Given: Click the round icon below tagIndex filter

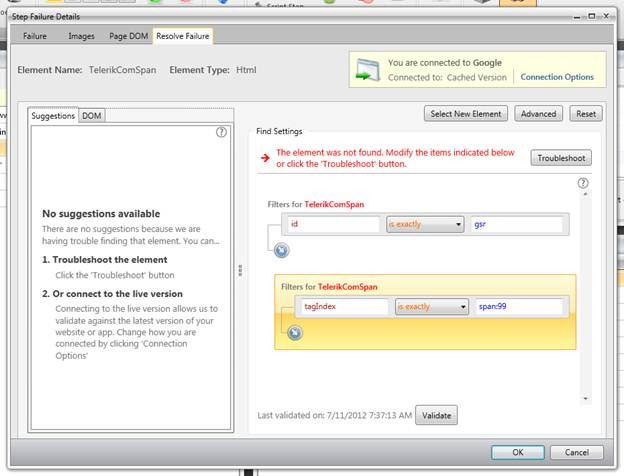Looking at the screenshot, I should tap(295, 333).
